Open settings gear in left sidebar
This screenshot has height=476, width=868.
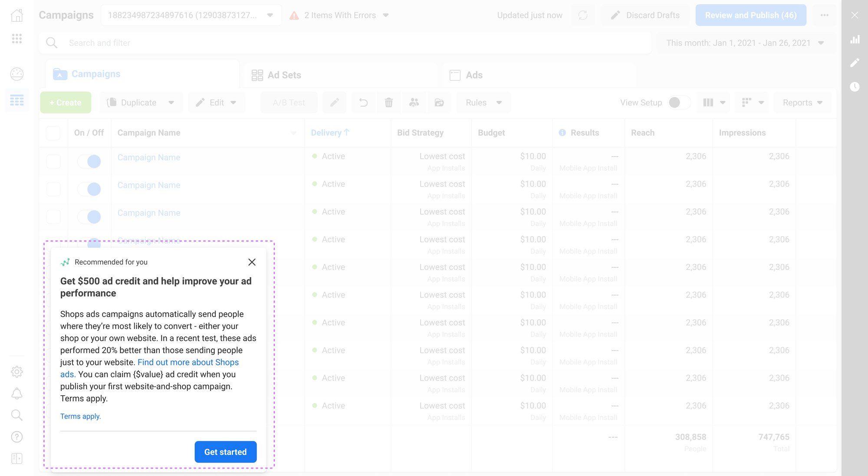(x=16, y=372)
